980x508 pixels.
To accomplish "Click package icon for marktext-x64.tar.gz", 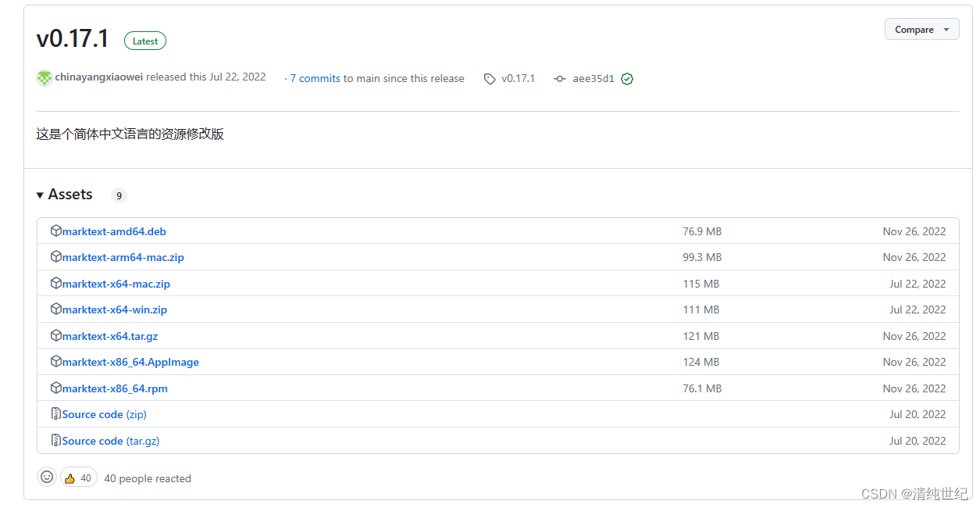I will click(x=56, y=335).
